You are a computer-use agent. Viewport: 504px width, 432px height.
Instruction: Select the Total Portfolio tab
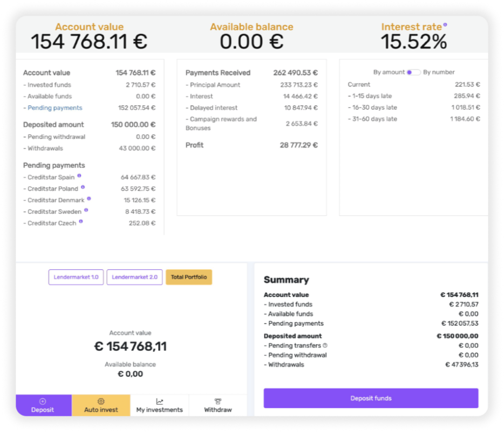click(189, 277)
